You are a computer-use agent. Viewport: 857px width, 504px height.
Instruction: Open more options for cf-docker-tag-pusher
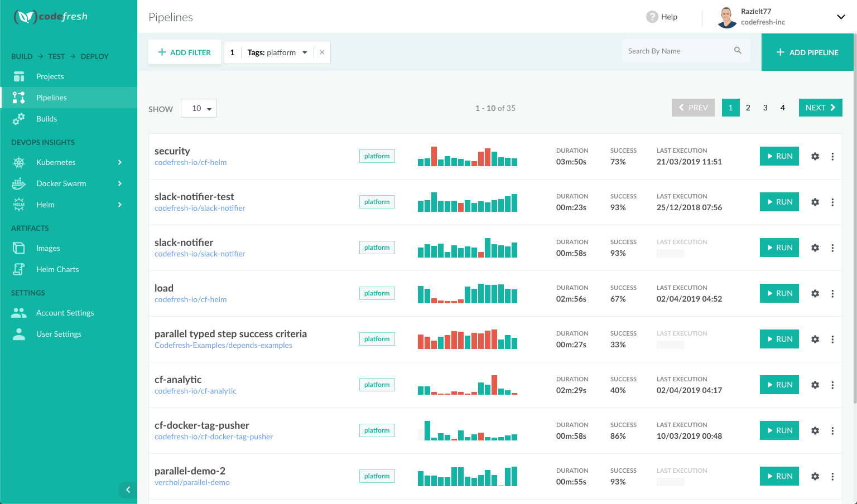point(832,431)
